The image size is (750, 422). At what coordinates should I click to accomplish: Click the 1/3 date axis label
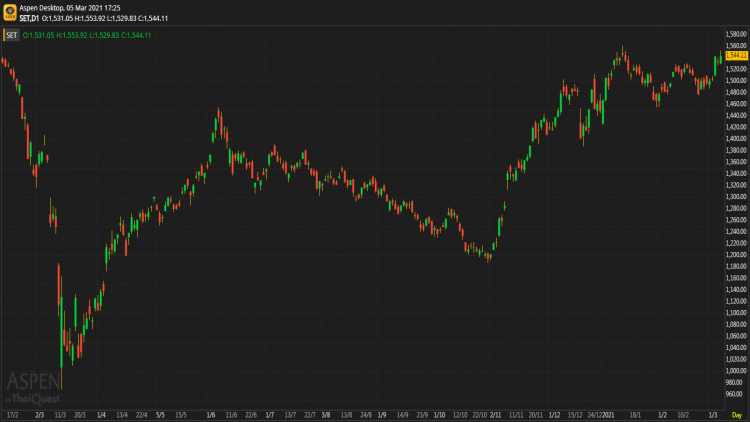[713, 415]
